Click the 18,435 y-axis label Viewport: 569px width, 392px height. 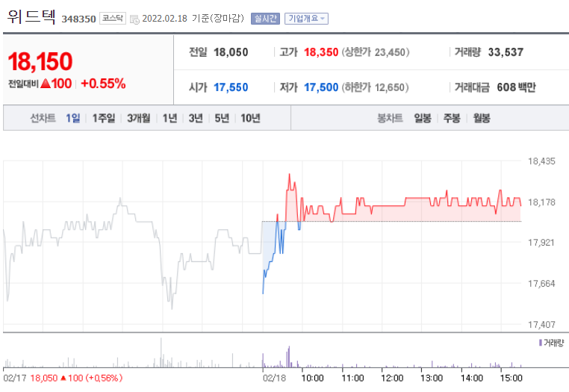pyautogui.click(x=541, y=161)
